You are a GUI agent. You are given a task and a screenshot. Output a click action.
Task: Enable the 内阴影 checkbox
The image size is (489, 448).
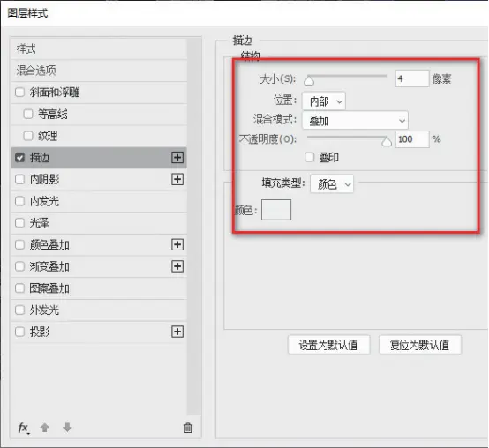point(19,179)
